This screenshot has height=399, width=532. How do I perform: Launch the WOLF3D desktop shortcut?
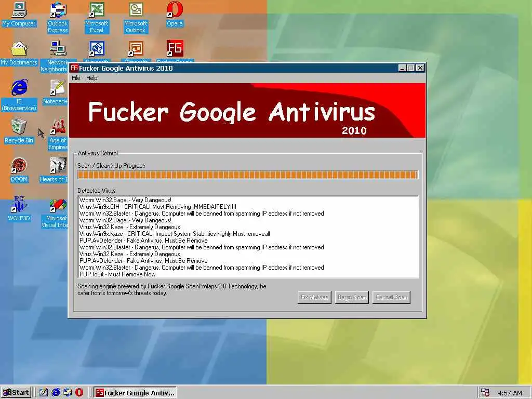coord(19,209)
